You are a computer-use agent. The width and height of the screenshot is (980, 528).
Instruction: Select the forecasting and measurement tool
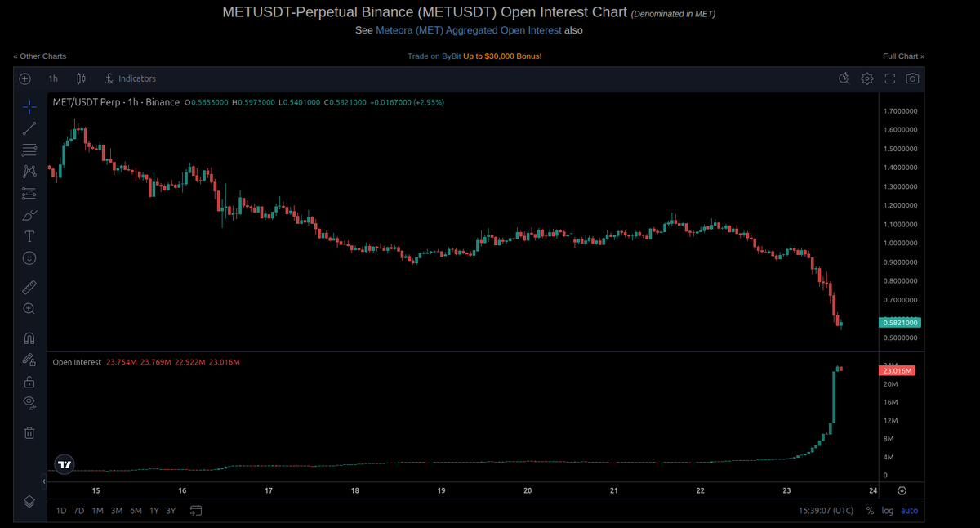(x=29, y=194)
